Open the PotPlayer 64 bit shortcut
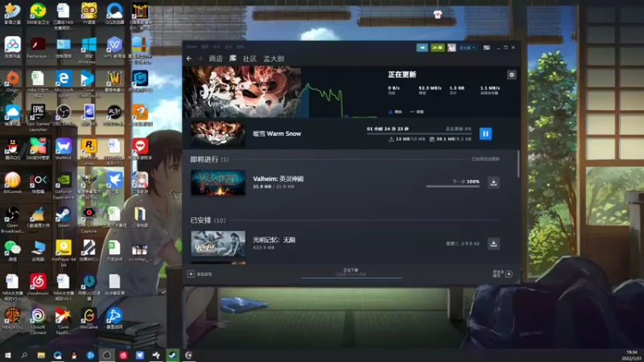 coord(64,253)
